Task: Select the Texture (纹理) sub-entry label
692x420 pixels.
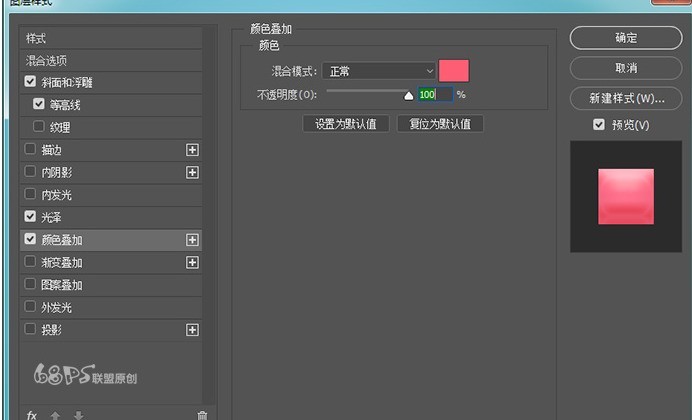Action: [x=60, y=128]
